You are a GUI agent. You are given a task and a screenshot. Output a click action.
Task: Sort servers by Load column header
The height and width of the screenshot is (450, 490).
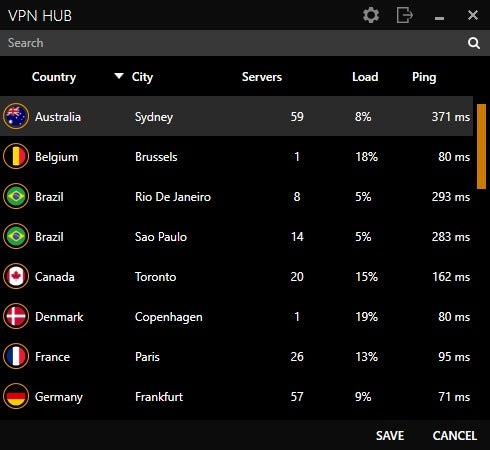(365, 77)
